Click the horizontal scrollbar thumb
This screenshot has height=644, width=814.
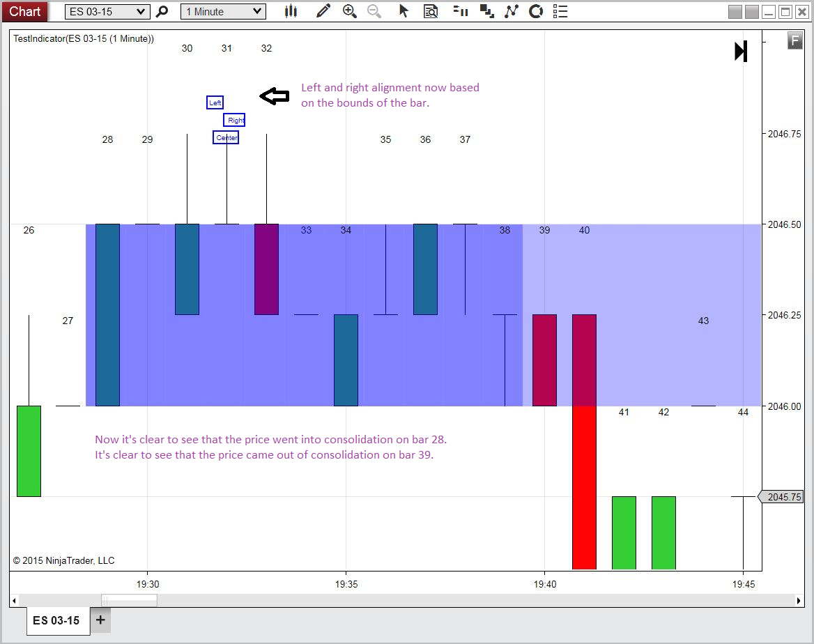[129, 600]
